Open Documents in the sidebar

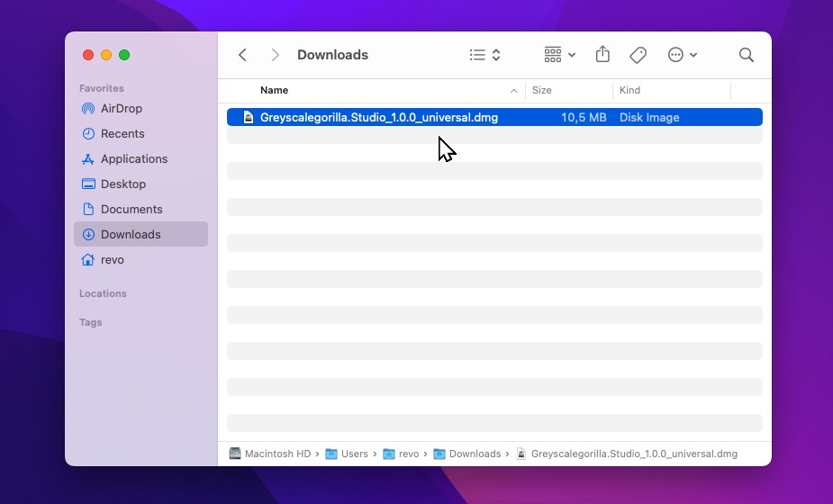pos(140,209)
